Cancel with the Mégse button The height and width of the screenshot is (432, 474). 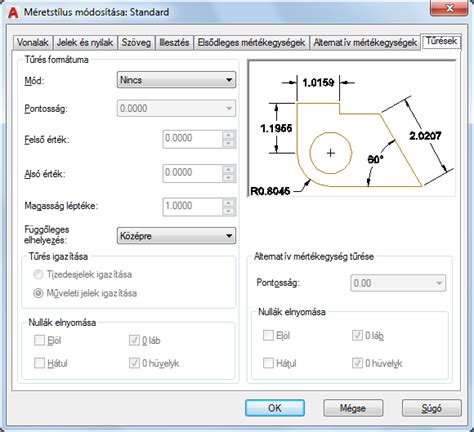(353, 408)
